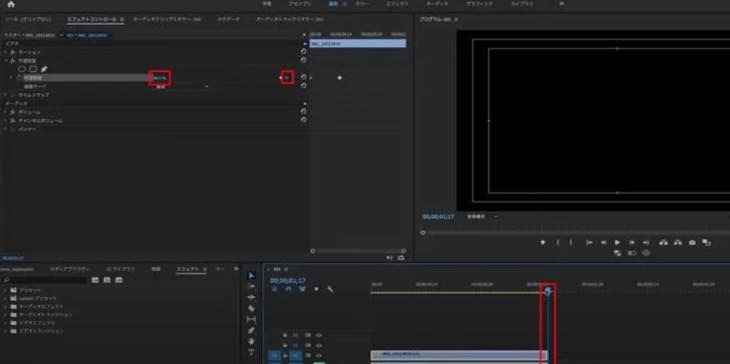Click Extract button in Program monitor
This screenshot has width=730, height=364.
[x=678, y=243]
